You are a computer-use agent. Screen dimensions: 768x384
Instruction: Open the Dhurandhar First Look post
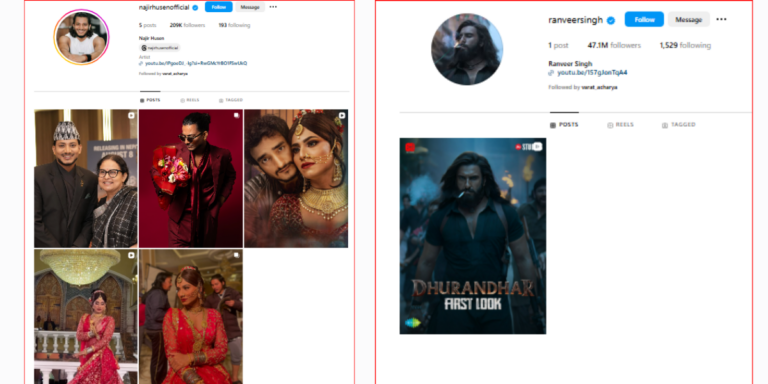pos(473,236)
